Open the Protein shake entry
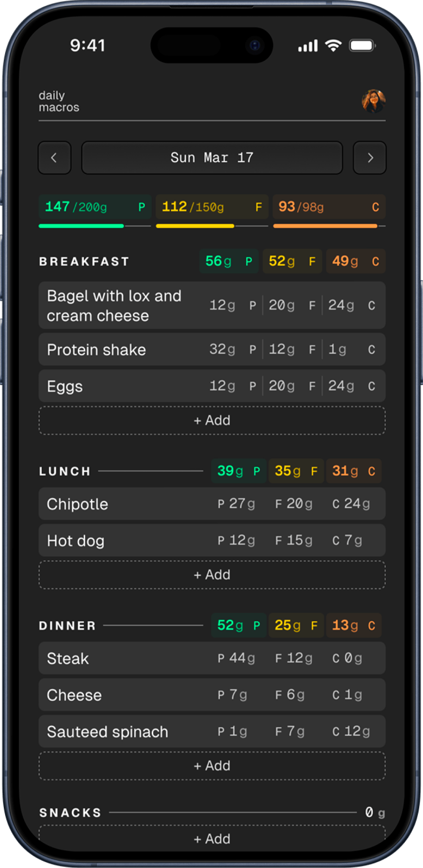The height and width of the screenshot is (868, 423). 212,349
